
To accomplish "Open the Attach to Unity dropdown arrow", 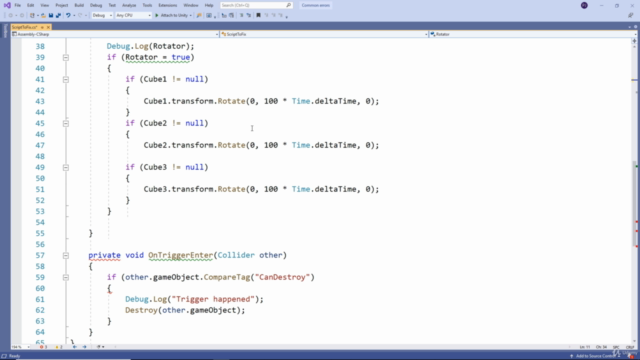I will tap(191, 16).
